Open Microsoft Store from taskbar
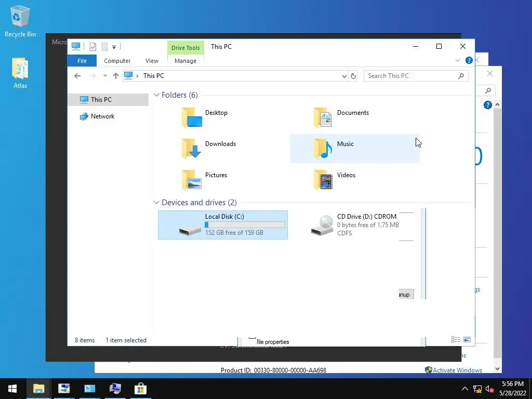The height and width of the screenshot is (399, 532). tap(140, 389)
